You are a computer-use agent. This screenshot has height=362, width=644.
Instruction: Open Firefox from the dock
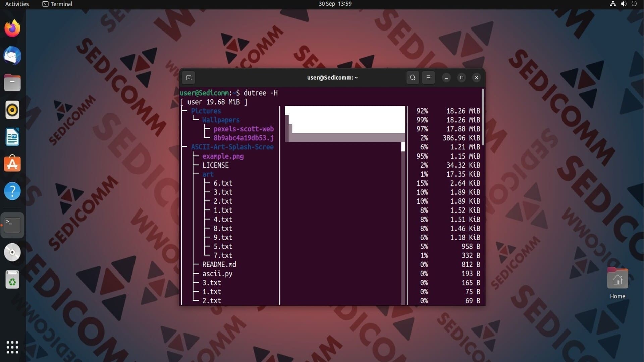12,28
